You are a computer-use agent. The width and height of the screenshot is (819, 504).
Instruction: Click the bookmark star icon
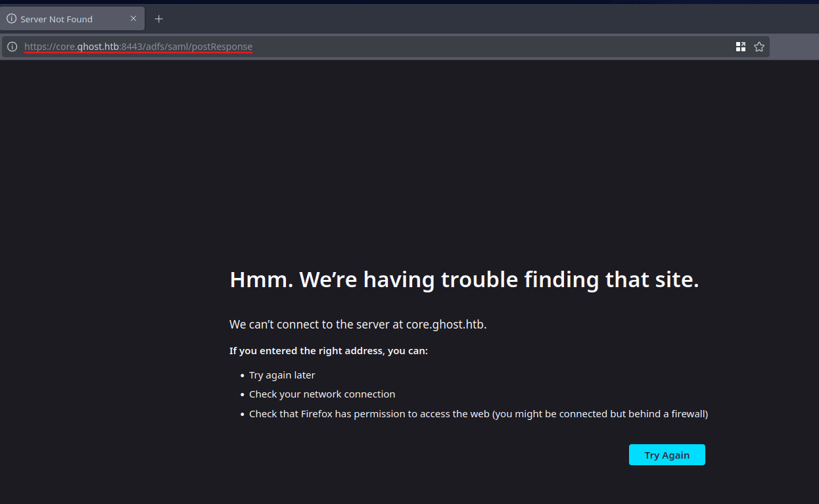coord(759,47)
